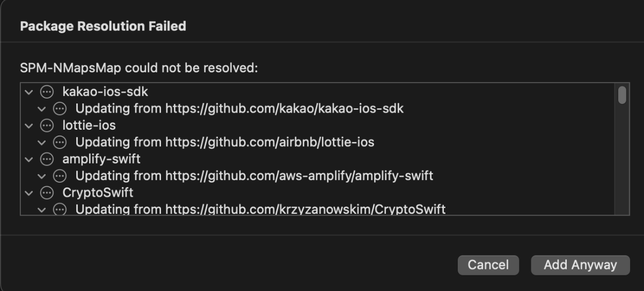Collapse the amplify-swift package entry
The image size is (644, 291).
(x=29, y=159)
